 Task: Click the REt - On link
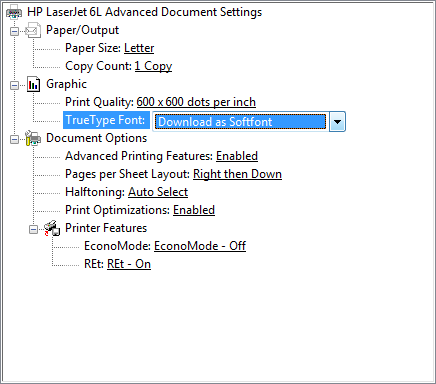(129, 264)
